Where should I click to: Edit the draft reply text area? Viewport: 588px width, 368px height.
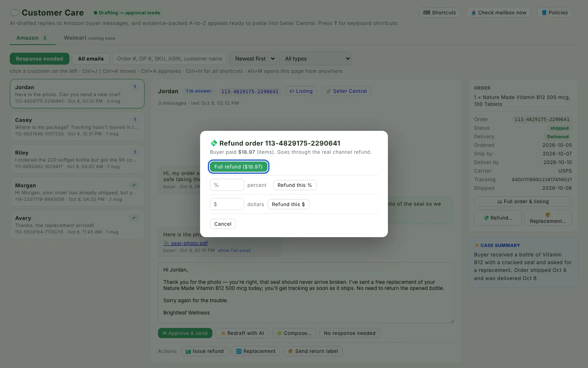[x=306, y=293]
